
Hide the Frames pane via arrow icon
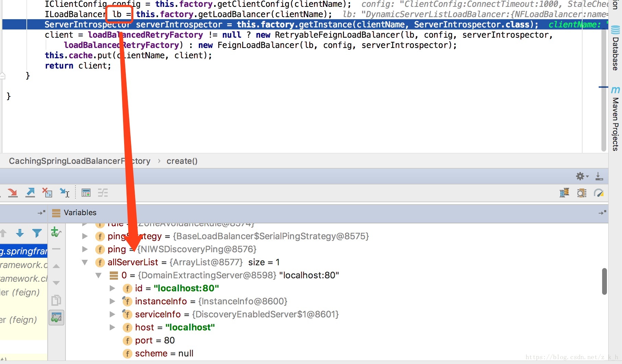pyautogui.click(x=41, y=213)
